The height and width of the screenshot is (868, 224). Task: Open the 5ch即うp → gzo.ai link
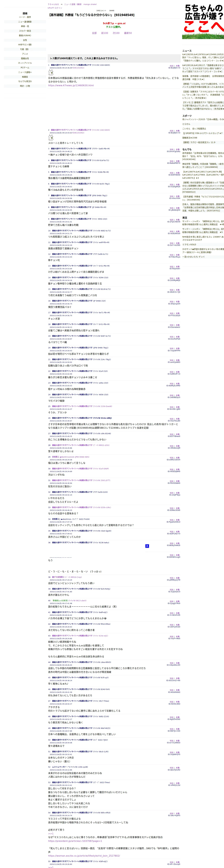[x=114, y=24]
